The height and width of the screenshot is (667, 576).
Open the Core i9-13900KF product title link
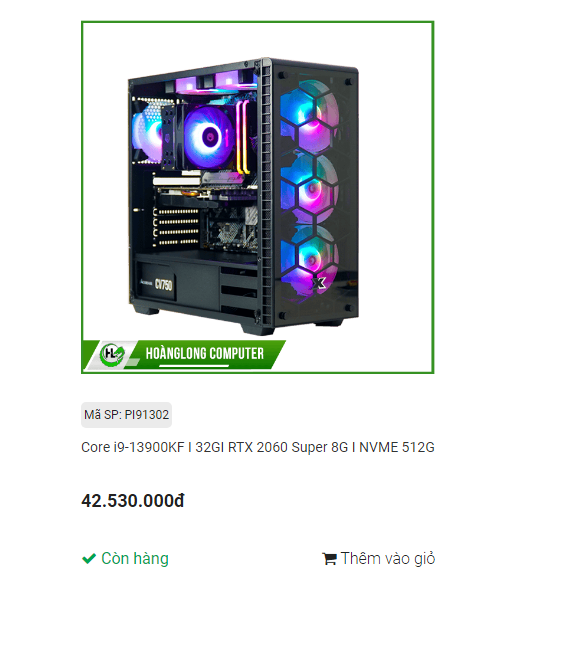[x=258, y=447]
